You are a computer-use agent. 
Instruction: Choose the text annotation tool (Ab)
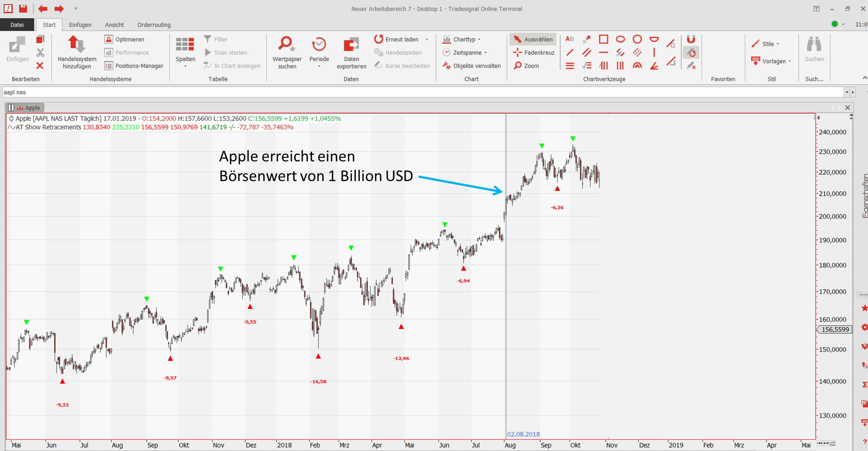point(569,39)
